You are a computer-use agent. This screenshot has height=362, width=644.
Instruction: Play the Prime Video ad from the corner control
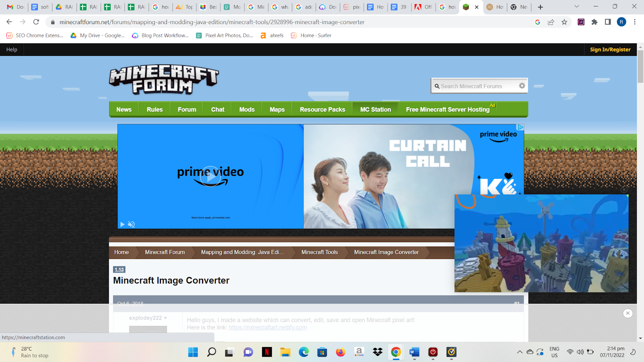pos(122,224)
